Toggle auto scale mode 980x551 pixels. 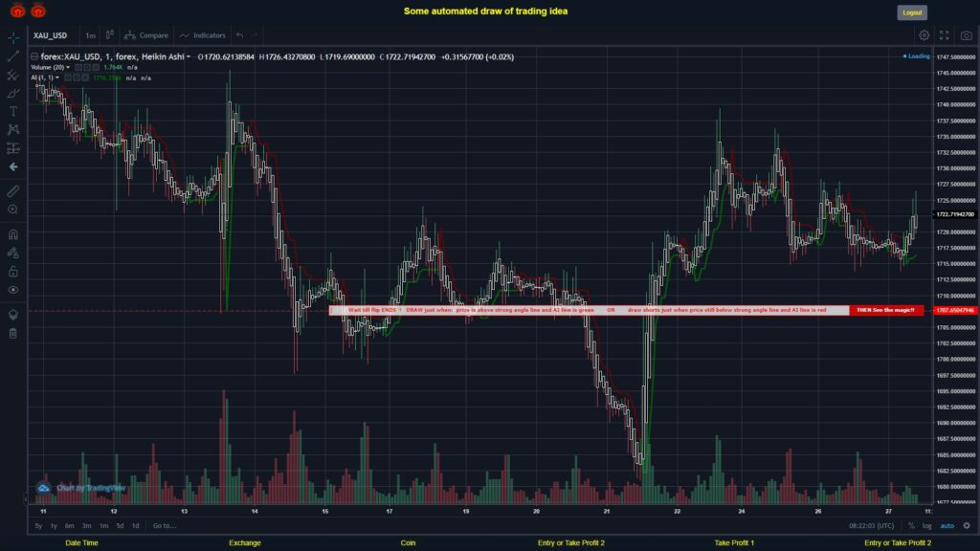947,526
